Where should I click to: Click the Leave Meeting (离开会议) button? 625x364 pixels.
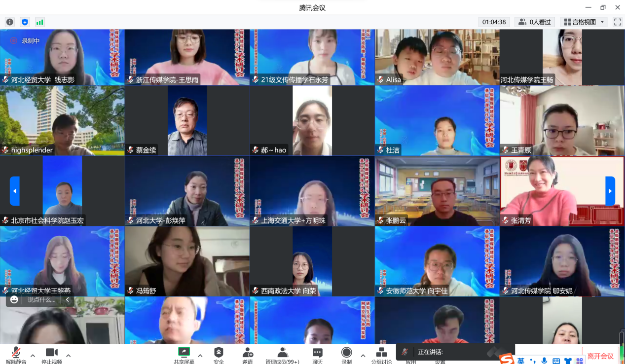(600, 356)
